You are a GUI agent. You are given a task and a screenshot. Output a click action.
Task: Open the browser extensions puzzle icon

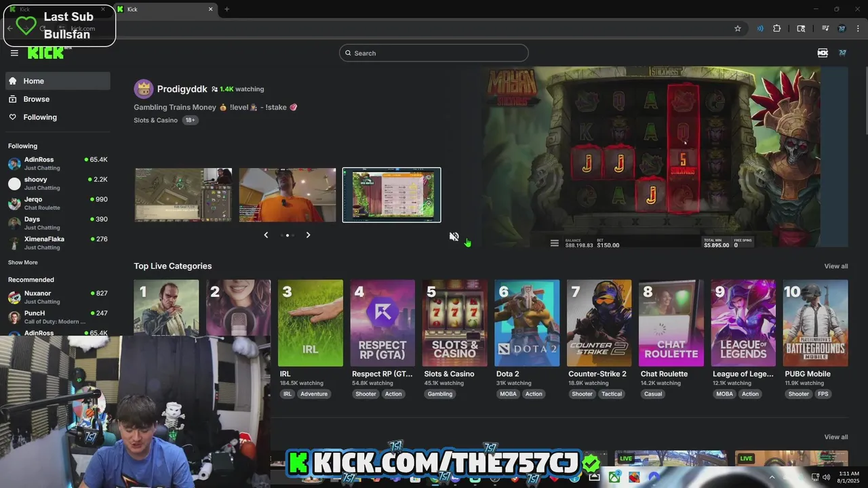[777, 28]
